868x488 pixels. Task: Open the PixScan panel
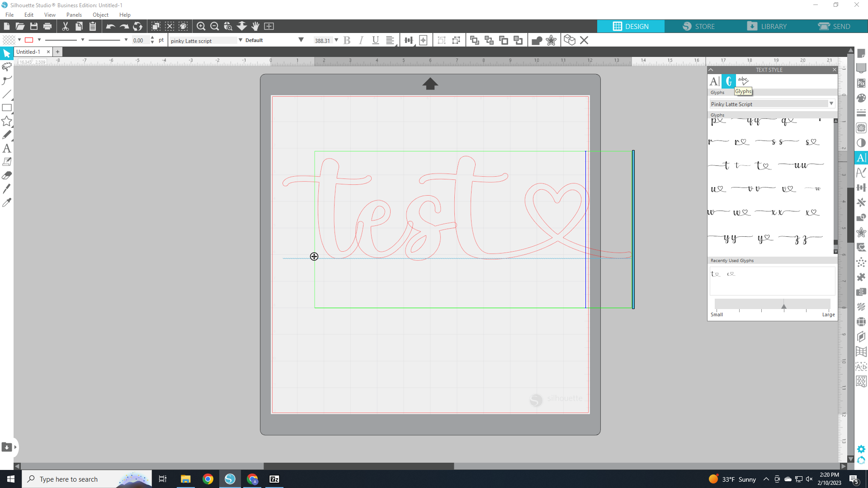[861, 83]
